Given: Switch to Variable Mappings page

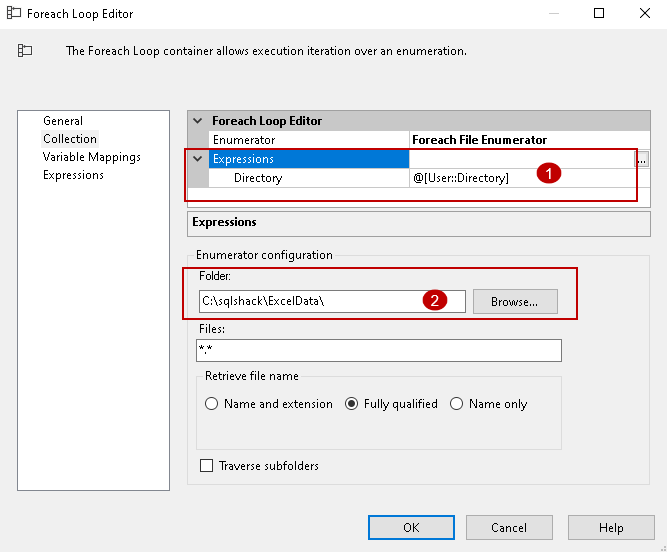Looking at the screenshot, I should (91, 157).
